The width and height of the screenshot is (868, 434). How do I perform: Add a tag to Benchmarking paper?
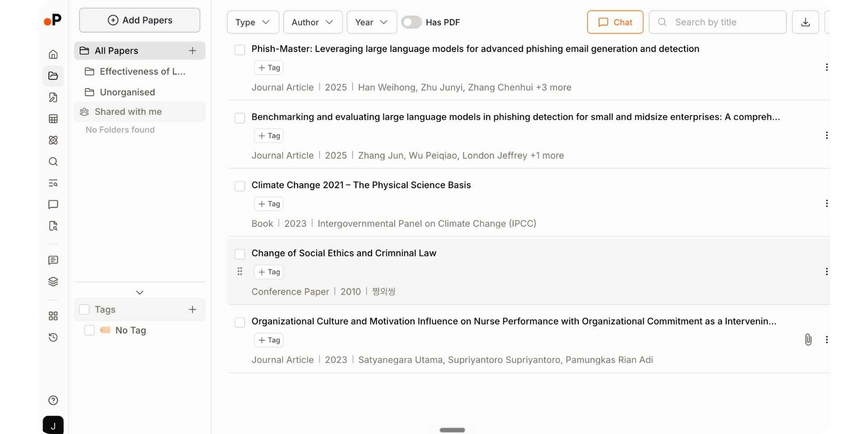269,136
